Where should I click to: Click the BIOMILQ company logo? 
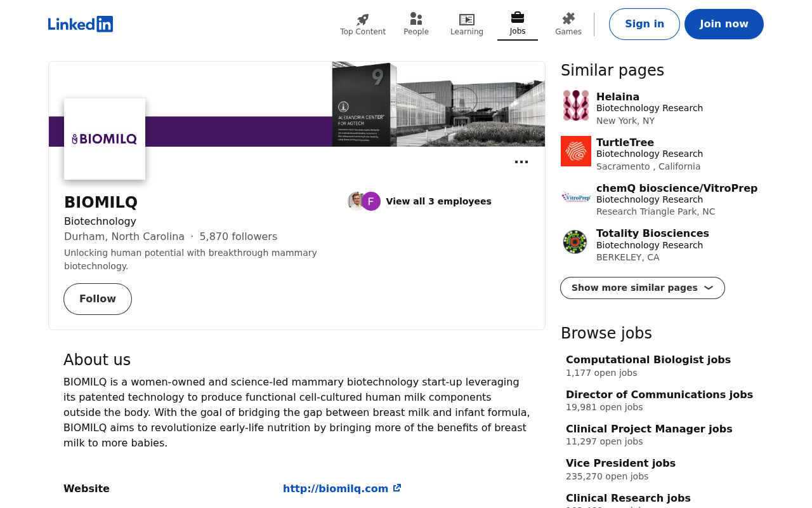105,139
